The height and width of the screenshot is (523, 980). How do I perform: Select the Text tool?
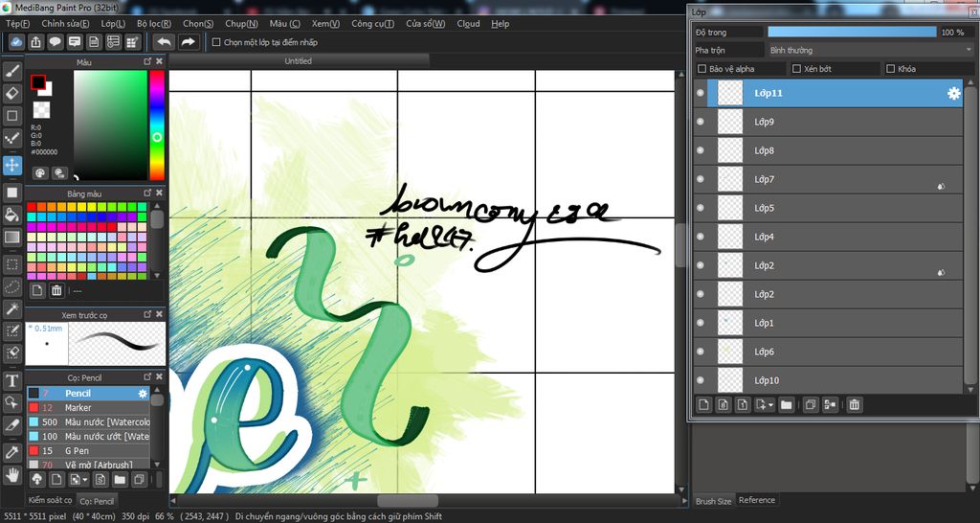(11, 380)
